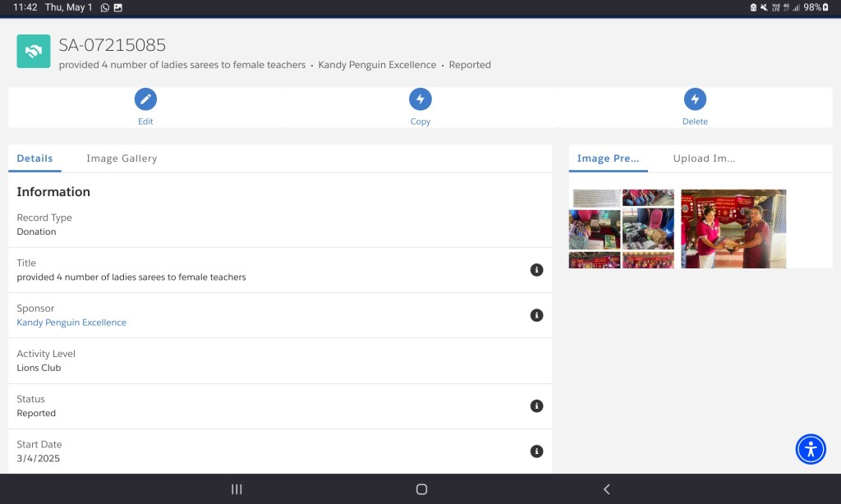Switch to the Image Gallery tab
Screen dimensions: 841x504
click(x=122, y=158)
